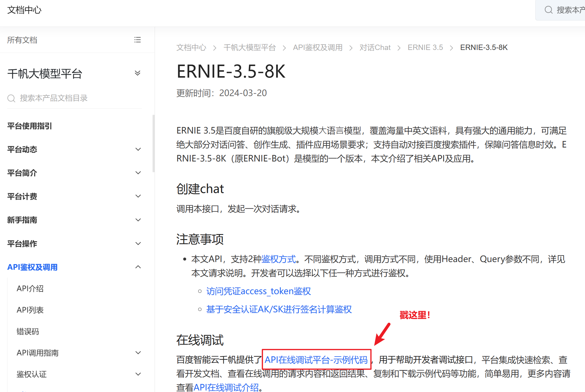The image size is (585, 392).
Task: Click the 创建chat heading
Action: click(200, 189)
